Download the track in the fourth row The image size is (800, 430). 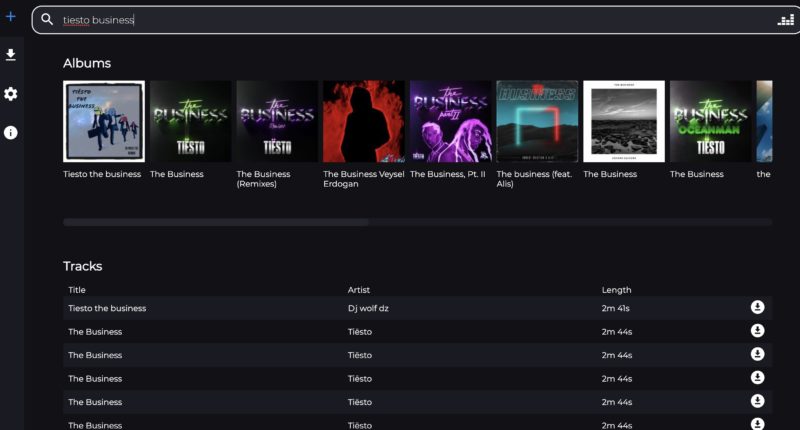click(x=757, y=378)
